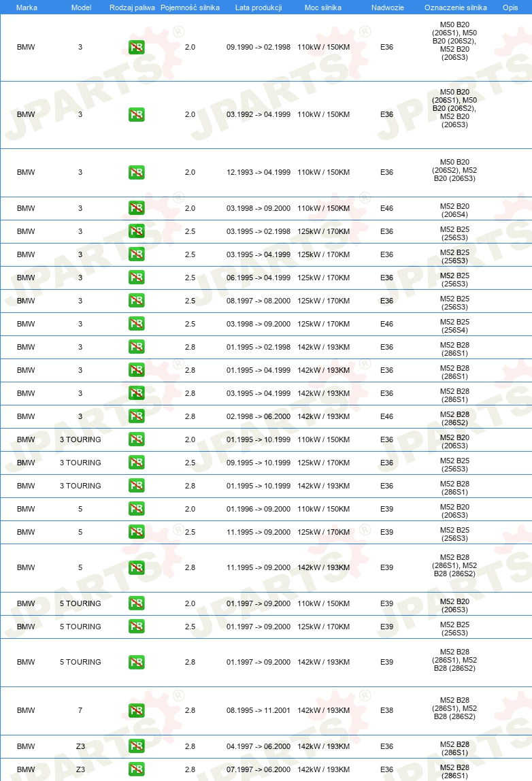Click petrol icon in 5 TOURING 2.5 row
This screenshot has width=532, height=781.
[137, 627]
